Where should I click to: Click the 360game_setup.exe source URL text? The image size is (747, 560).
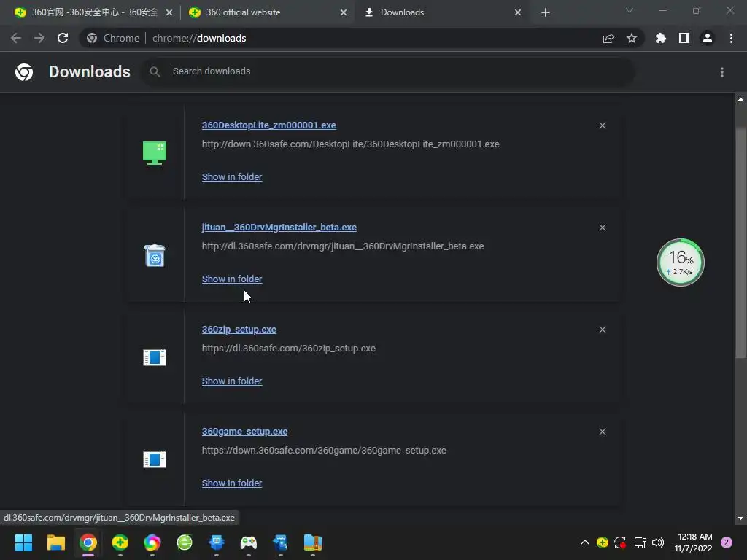tap(324, 450)
